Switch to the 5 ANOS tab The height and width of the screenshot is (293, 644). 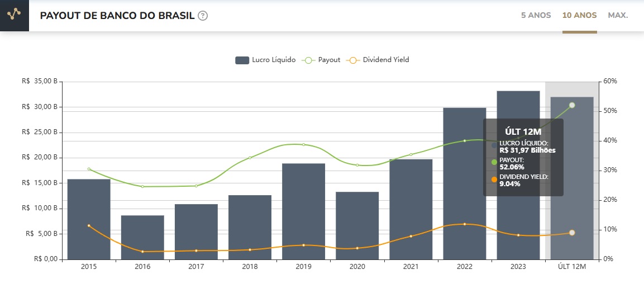[536, 16]
